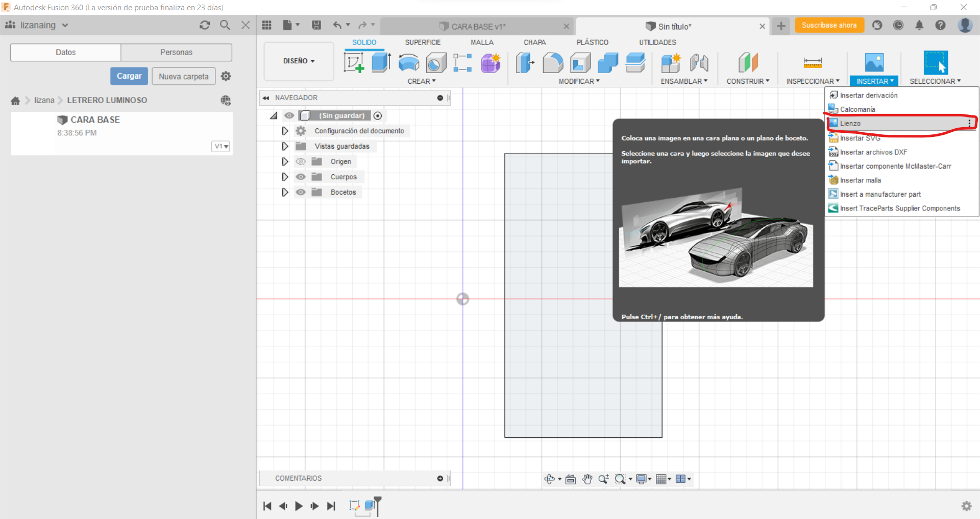The height and width of the screenshot is (519, 980).
Task: Choose Lienzo from the Insertar menu
Action: [850, 124]
